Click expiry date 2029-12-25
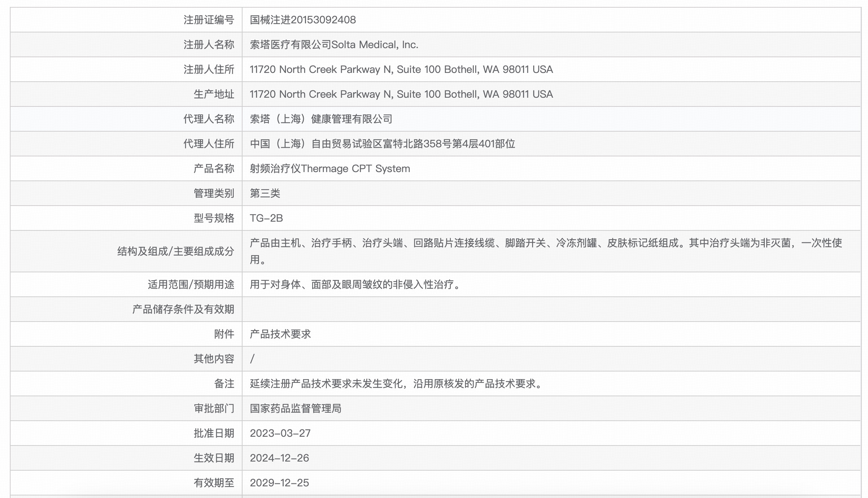 [279, 483]
